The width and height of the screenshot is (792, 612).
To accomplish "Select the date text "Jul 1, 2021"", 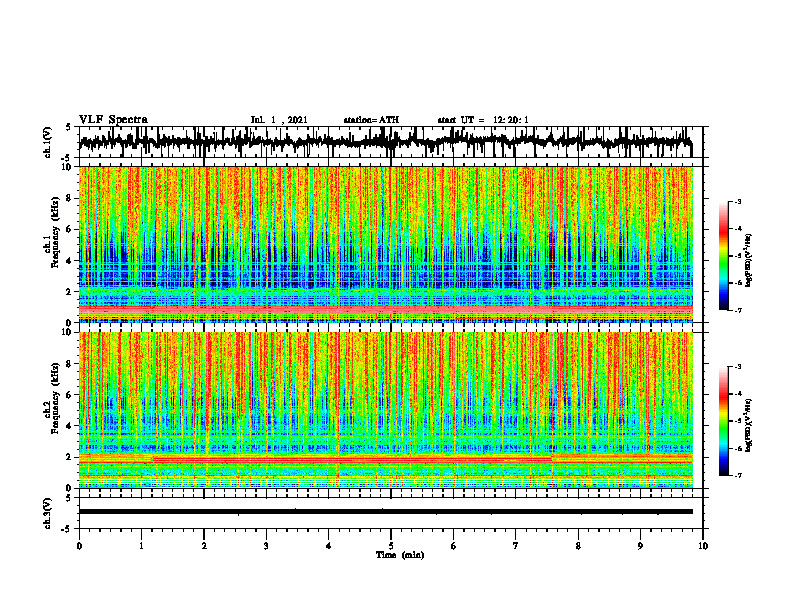I will pos(279,120).
